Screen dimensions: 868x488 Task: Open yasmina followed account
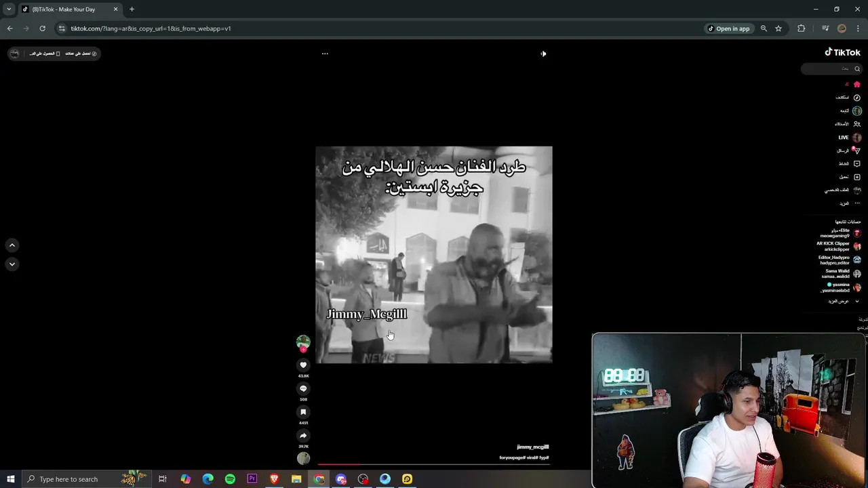841,287
